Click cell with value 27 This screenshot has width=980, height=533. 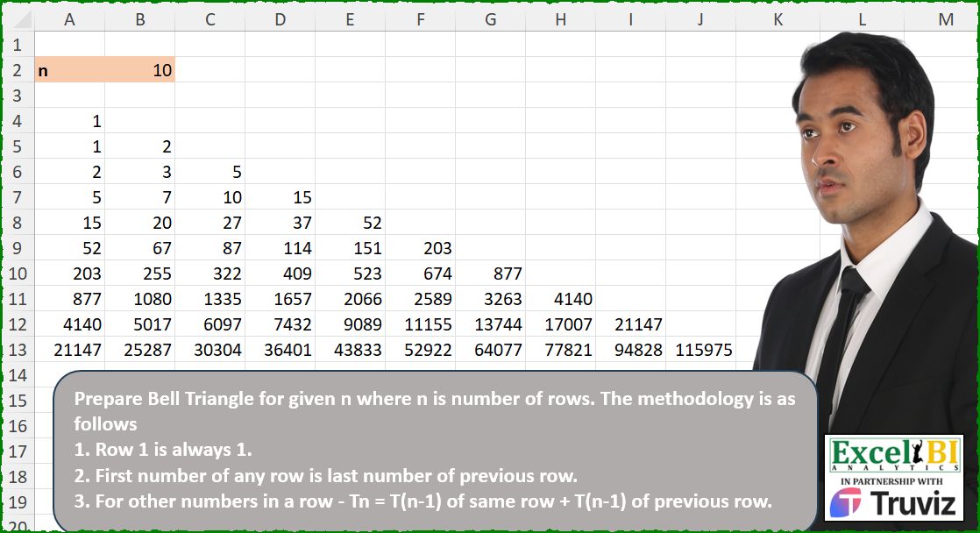pos(210,223)
